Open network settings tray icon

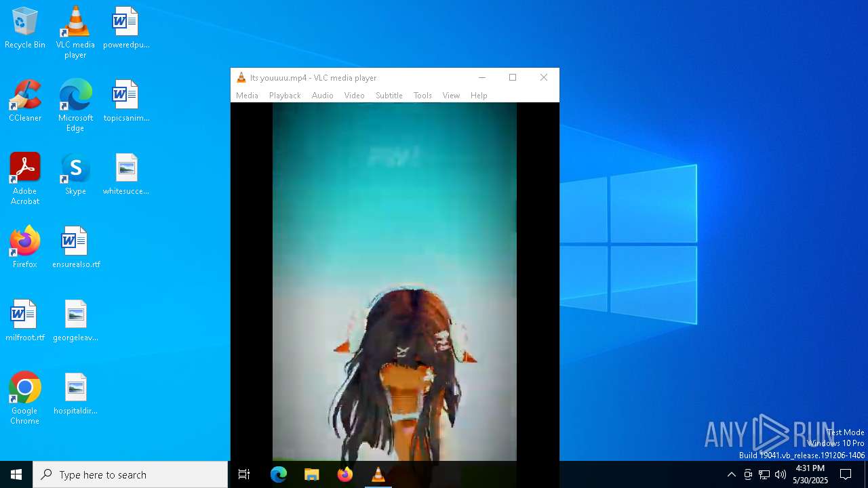point(764,474)
